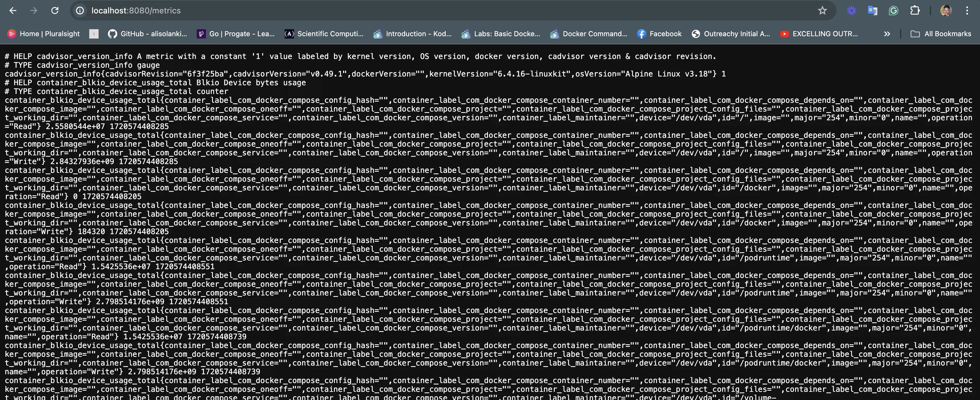Image resolution: width=980 pixels, height=400 pixels.
Task: Click value 184320 text
Action: (x=91, y=232)
